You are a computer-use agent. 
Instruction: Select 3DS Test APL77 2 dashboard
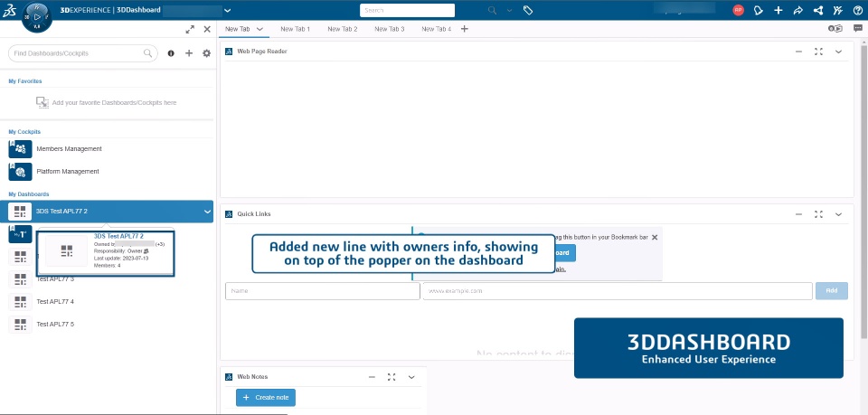click(107, 212)
